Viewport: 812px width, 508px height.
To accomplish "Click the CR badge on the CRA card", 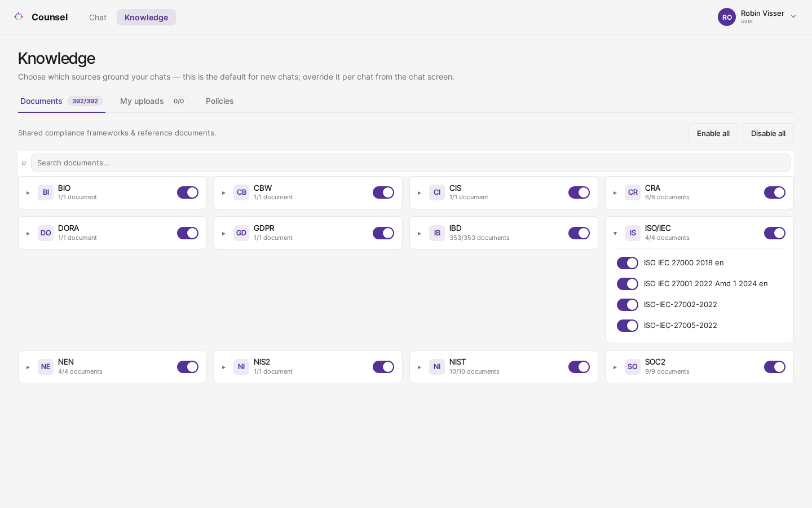I will click(633, 192).
